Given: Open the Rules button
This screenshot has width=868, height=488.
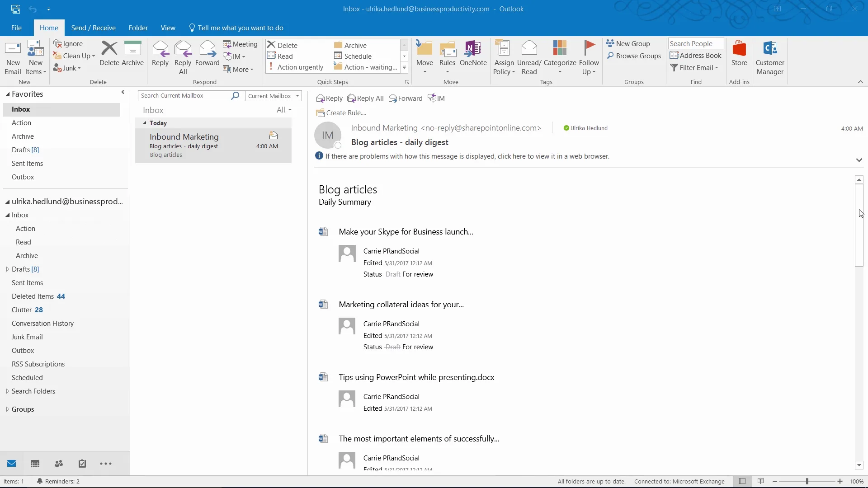Looking at the screenshot, I should (x=447, y=57).
